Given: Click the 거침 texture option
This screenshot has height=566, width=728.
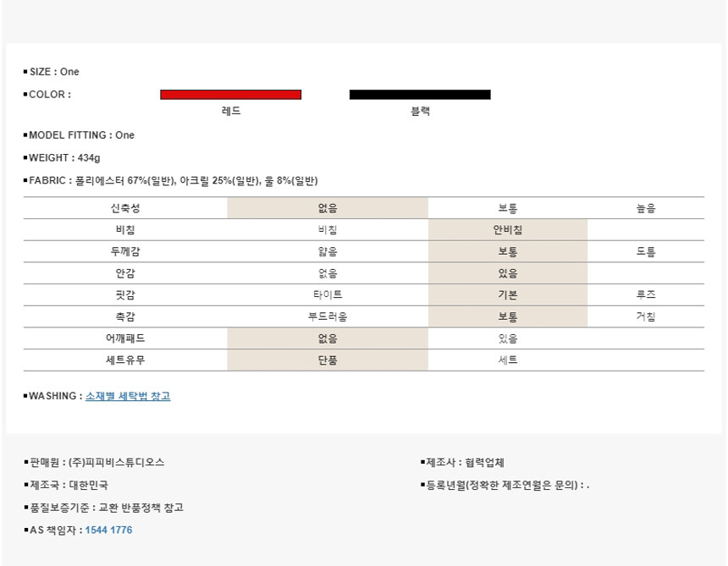Looking at the screenshot, I should coord(646,317).
